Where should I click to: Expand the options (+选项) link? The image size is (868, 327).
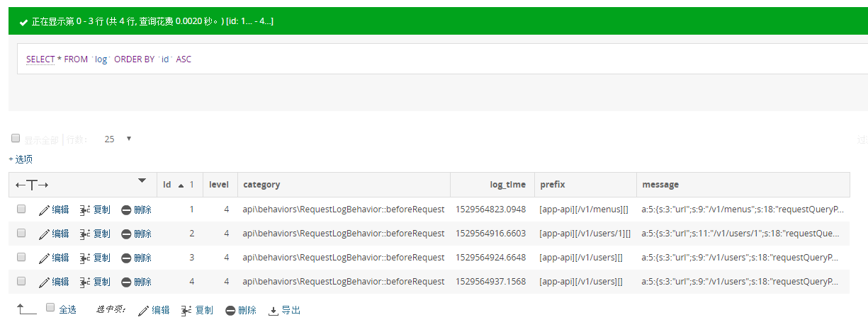point(21,159)
